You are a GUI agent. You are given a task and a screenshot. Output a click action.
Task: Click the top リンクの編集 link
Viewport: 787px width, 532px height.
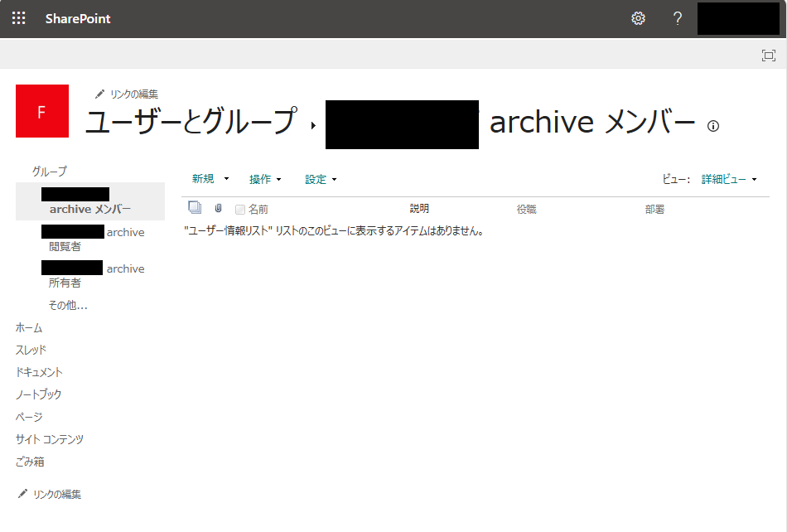click(133, 94)
